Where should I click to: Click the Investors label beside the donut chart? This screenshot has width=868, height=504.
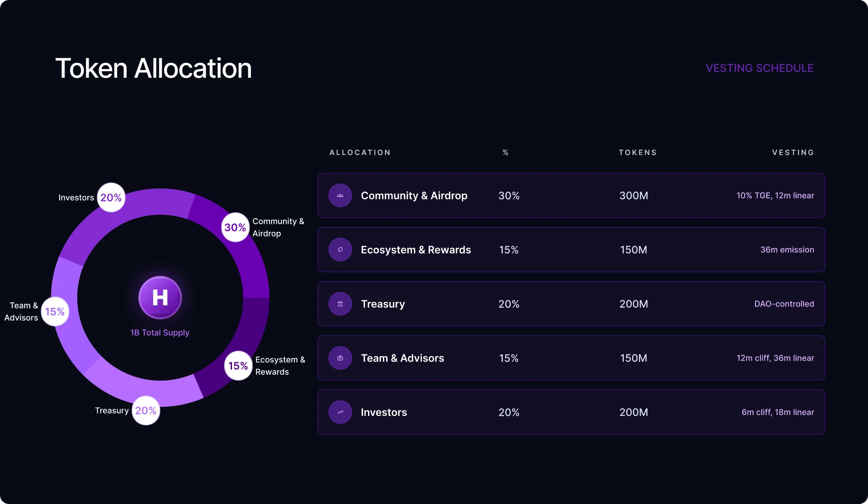pyautogui.click(x=76, y=198)
